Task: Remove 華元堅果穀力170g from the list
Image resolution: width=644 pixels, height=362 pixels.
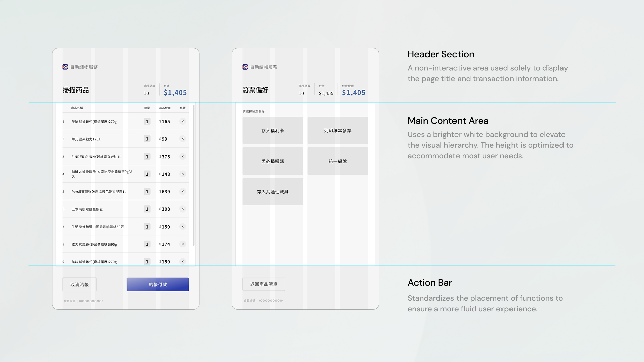Action: click(183, 139)
